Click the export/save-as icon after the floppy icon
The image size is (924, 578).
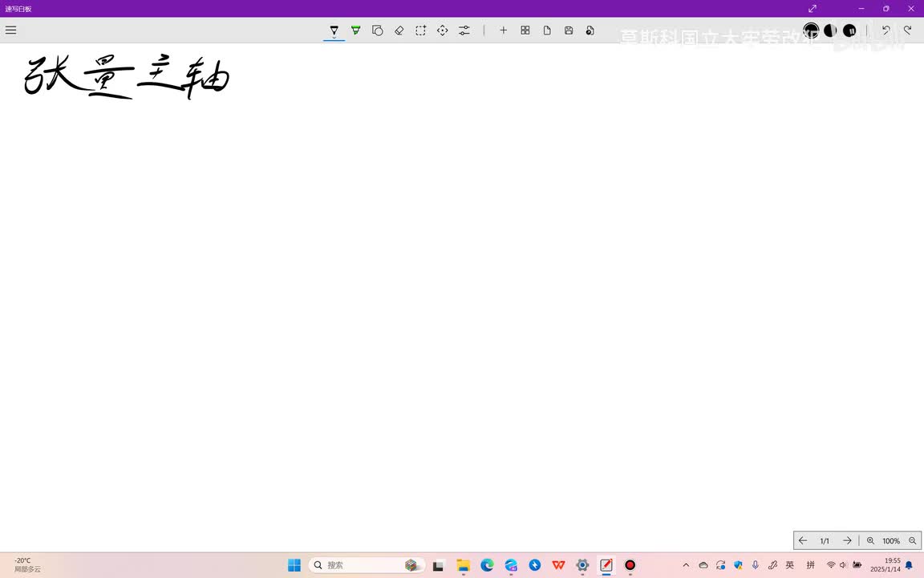tap(590, 30)
